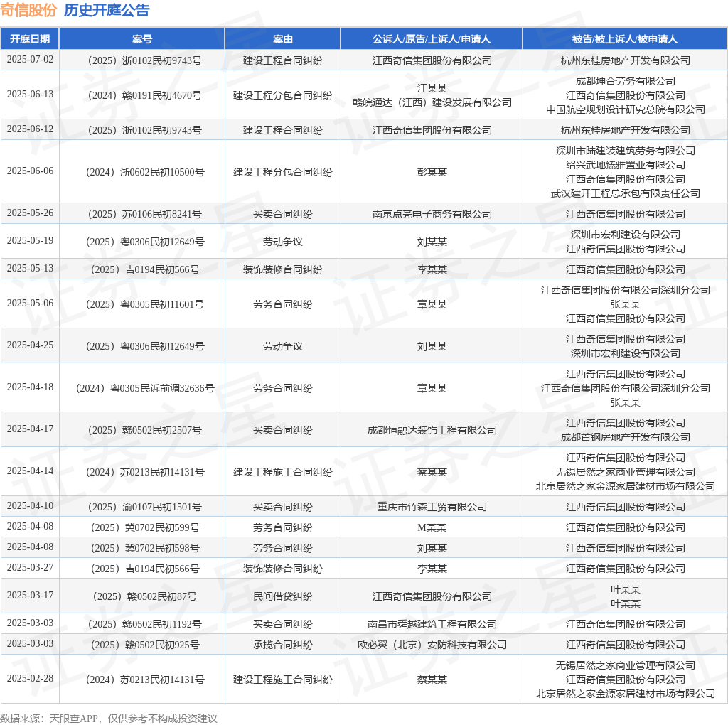
Task: Click the date 2025-05-06
Action: tap(30, 303)
